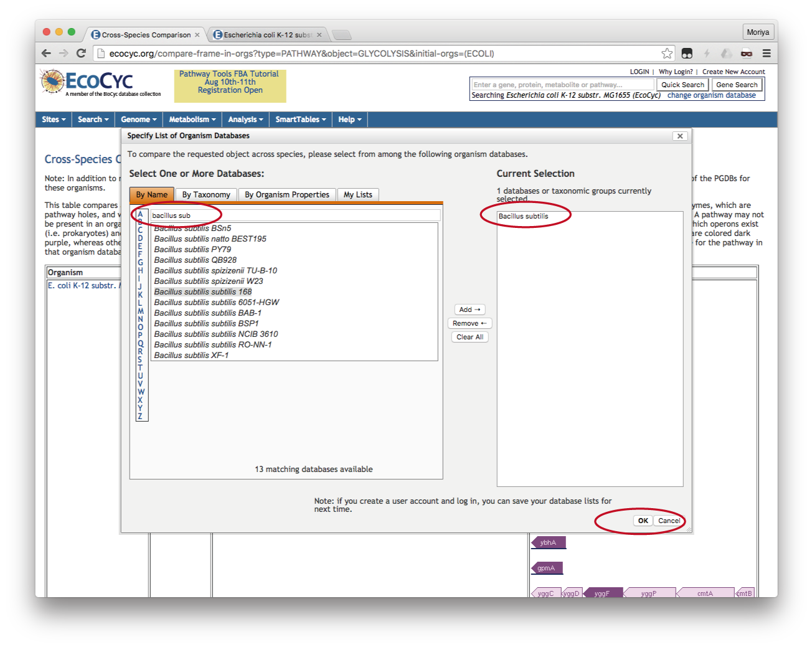Select Bacillus subtilis QB928 database
The width and height of the screenshot is (812, 647).
point(196,260)
